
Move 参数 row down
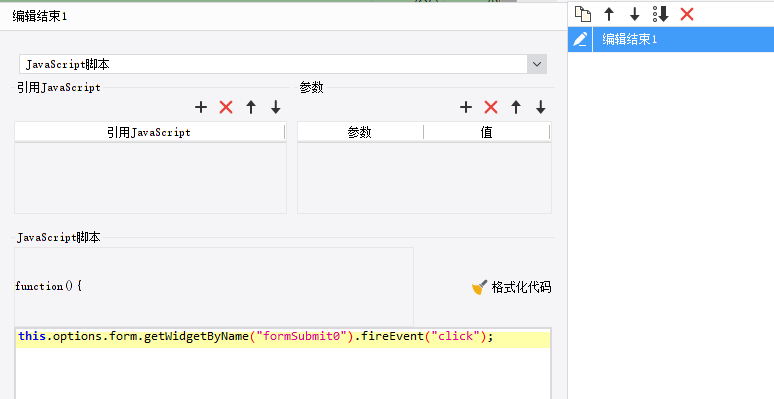(541, 107)
